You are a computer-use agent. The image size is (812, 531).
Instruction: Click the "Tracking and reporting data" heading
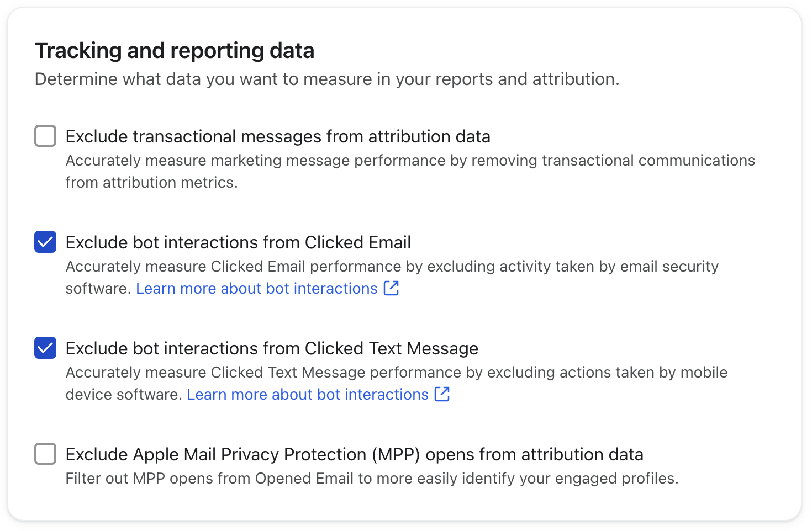(175, 51)
